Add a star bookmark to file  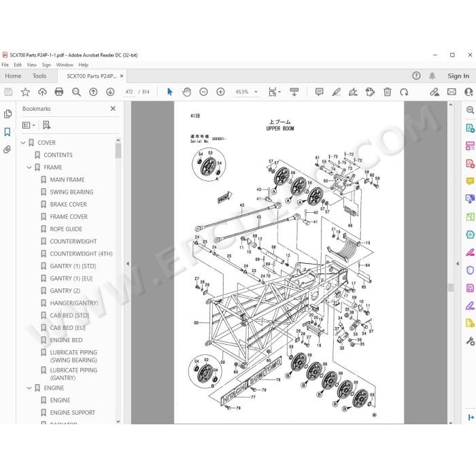click(25, 92)
